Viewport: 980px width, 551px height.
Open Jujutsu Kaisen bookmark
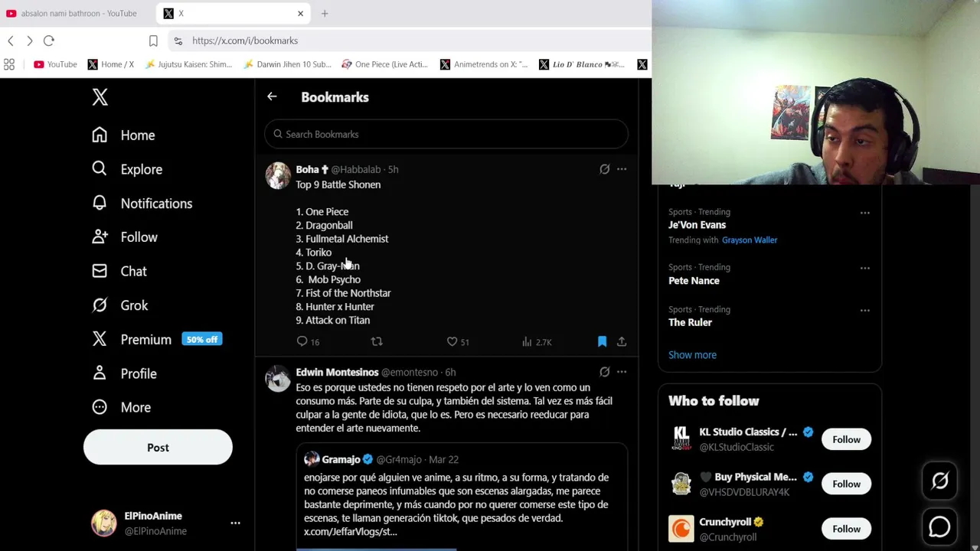189,64
